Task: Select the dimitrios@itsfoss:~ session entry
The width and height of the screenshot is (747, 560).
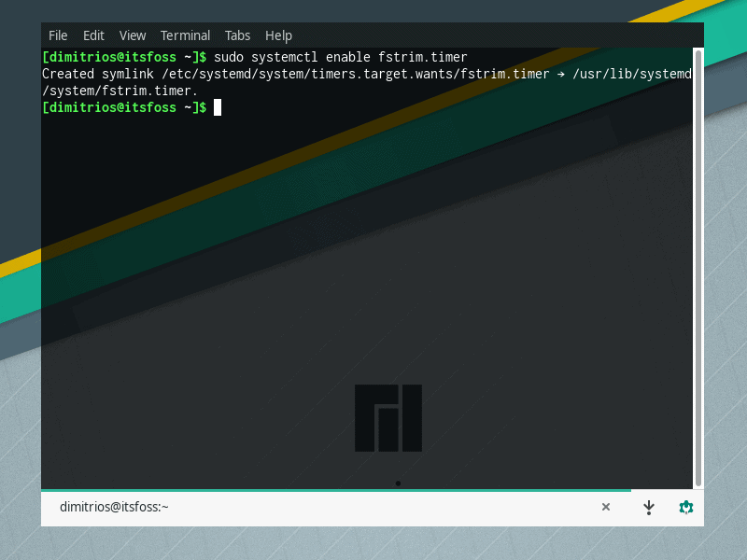Action: click(x=117, y=507)
